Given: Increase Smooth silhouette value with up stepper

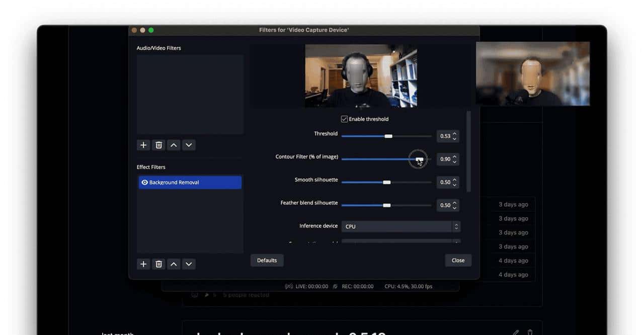Looking at the screenshot, I should point(455,180).
